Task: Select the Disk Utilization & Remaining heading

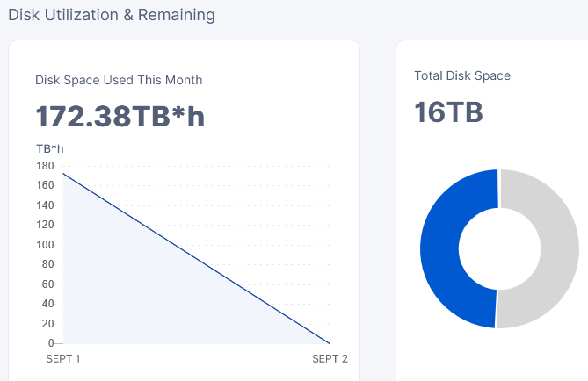Action: pos(112,15)
